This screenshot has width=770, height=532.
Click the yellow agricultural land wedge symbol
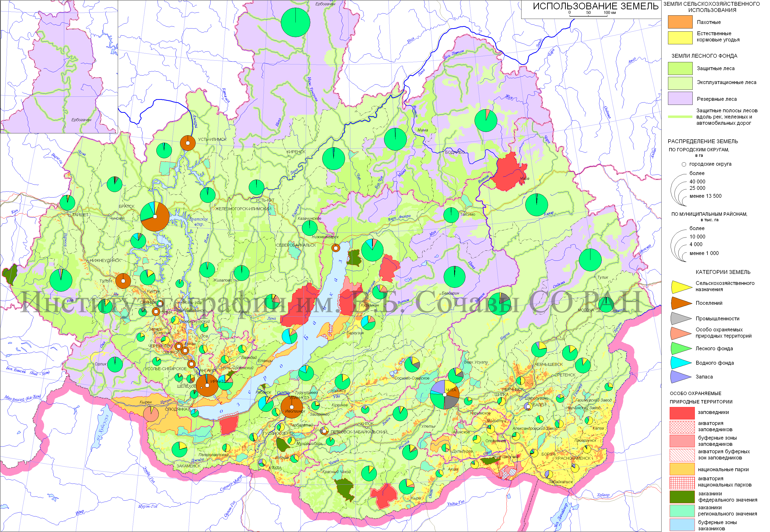point(682,287)
